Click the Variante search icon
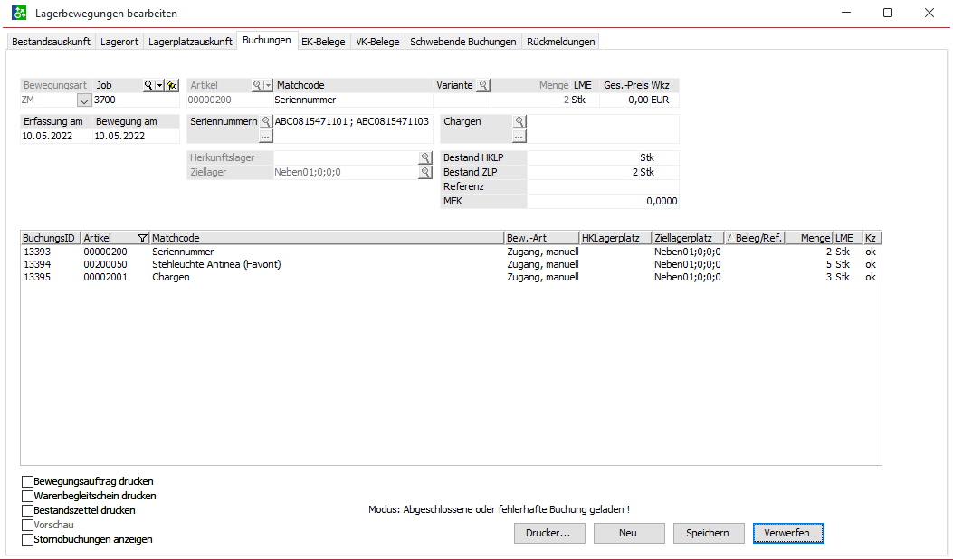Image resolution: width=953 pixels, height=560 pixels. (483, 85)
